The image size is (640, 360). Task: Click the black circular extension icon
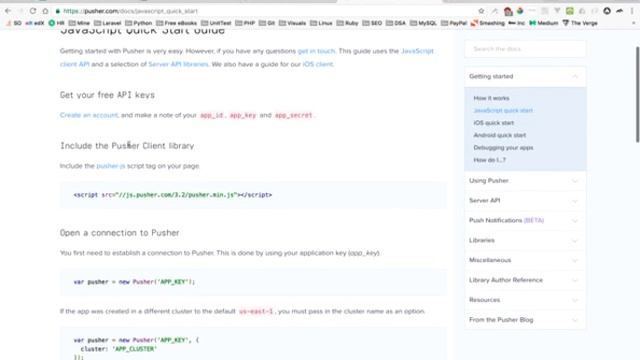click(607, 11)
